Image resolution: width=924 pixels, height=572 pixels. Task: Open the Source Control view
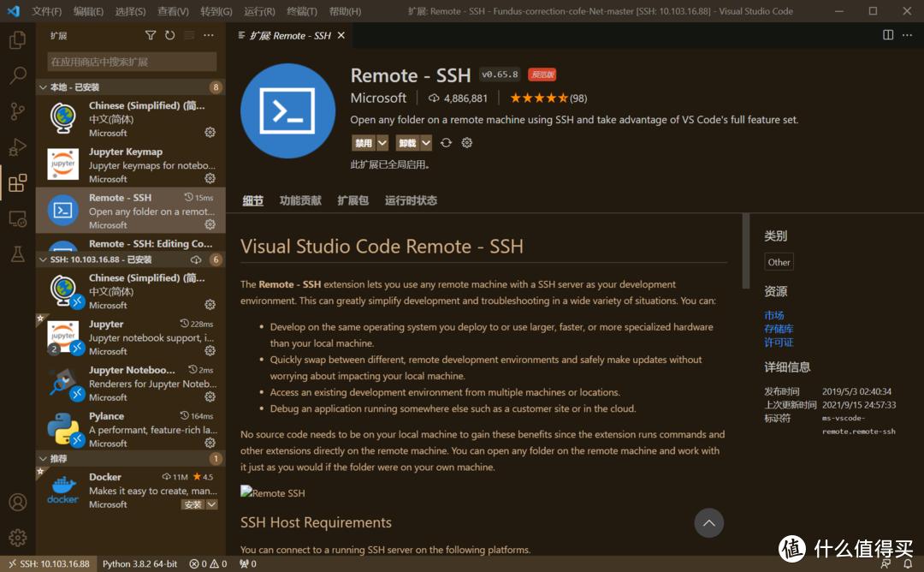pyautogui.click(x=17, y=111)
